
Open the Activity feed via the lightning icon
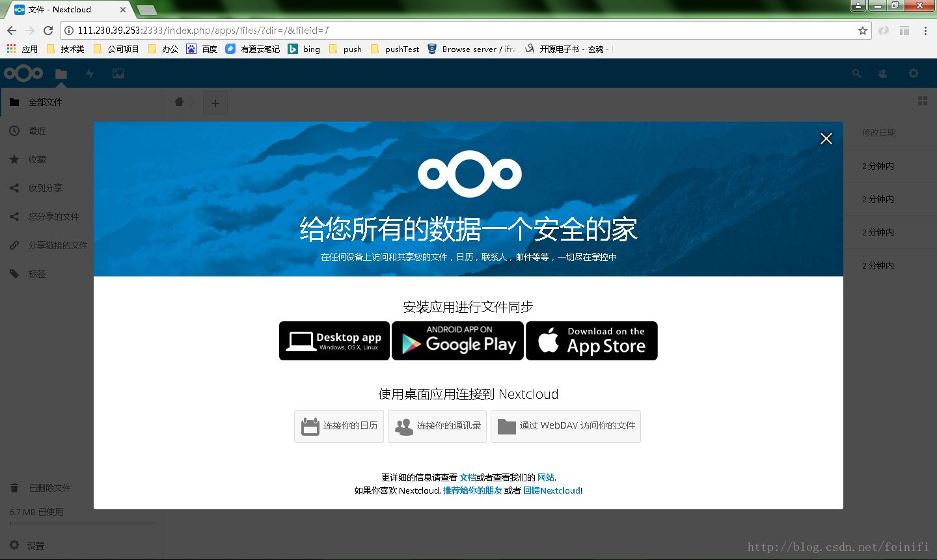89,73
